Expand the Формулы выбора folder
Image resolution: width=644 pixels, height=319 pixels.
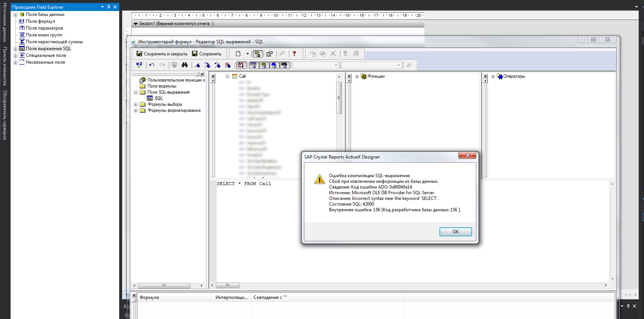point(135,104)
